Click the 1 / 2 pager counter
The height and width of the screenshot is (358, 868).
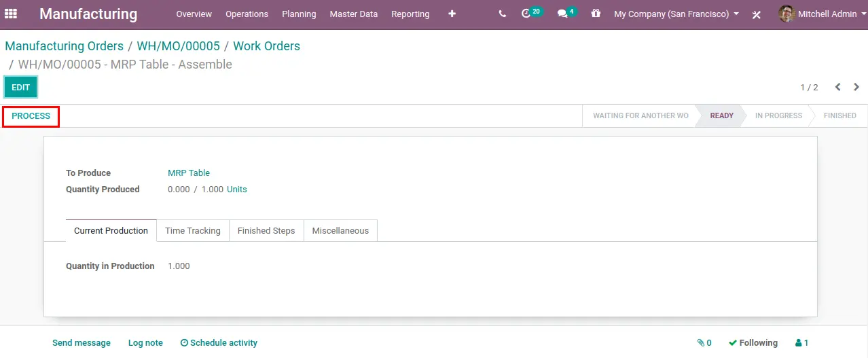[809, 88]
